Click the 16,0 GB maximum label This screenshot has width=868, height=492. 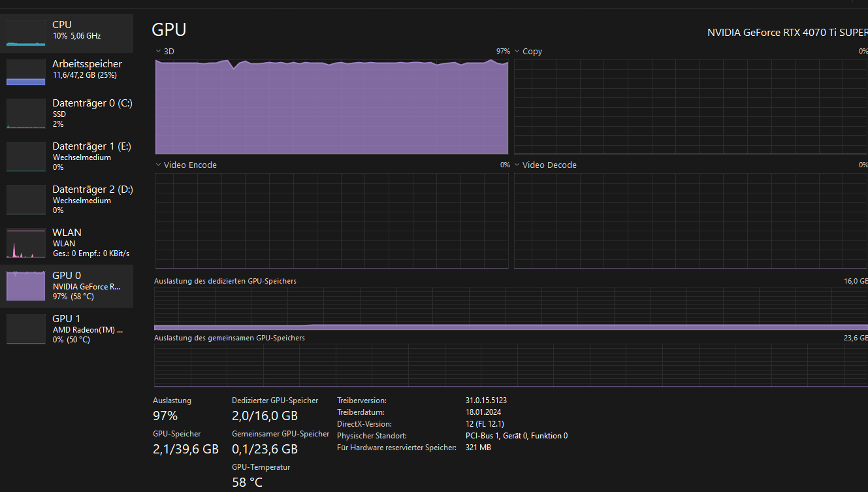pos(856,281)
